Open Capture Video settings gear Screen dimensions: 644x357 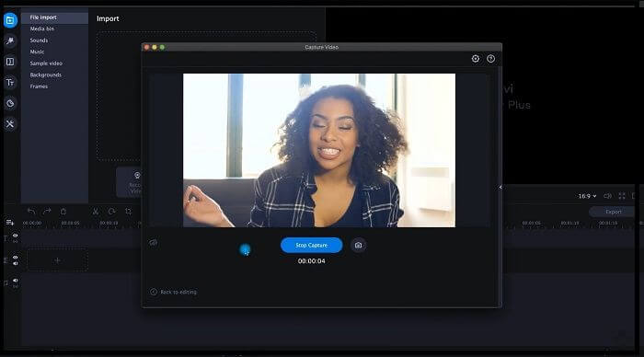point(476,59)
